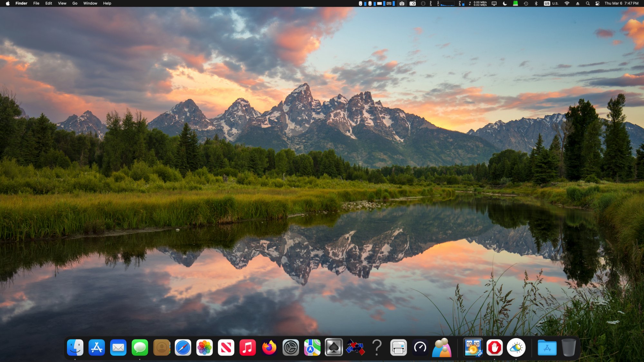Launch the Photos app
Screen dimensions: 644x362
[204, 348]
